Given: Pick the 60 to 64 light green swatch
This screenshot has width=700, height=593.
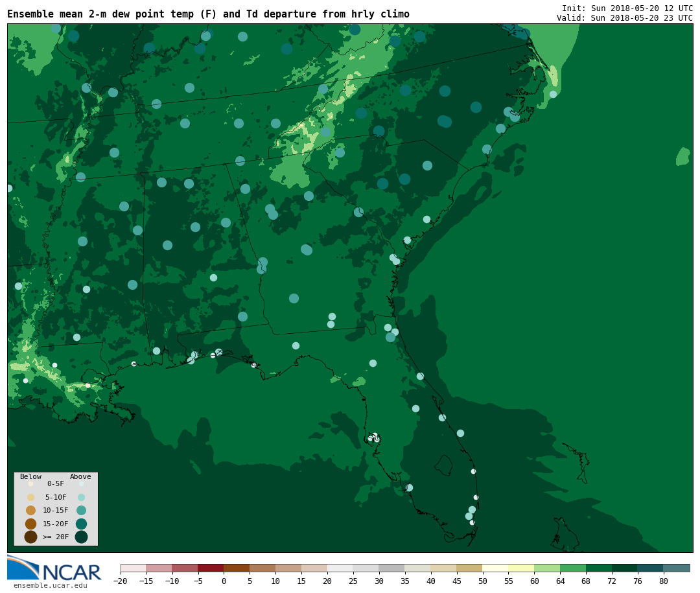Looking at the screenshot, I should coord(548,568).
